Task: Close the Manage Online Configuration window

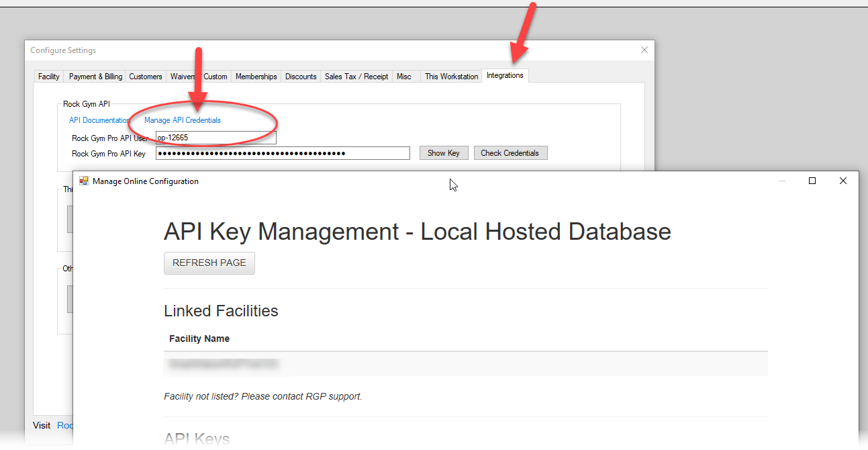Action: (843, 181)
